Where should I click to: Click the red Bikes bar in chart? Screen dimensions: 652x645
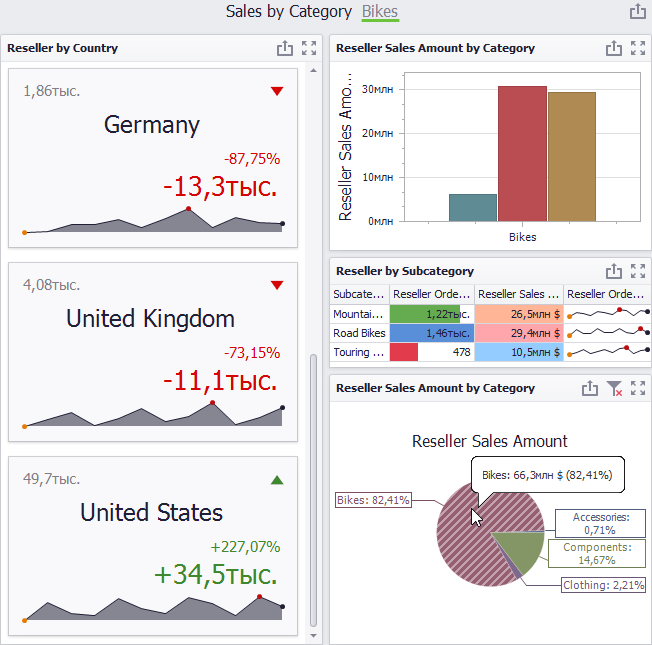[x=522, y=153]
